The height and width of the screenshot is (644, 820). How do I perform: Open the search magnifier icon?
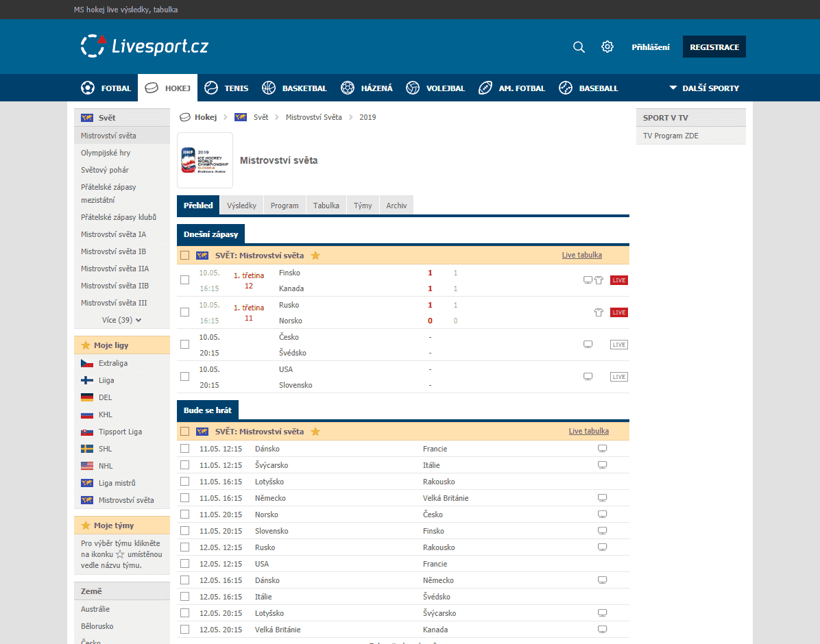579,47
